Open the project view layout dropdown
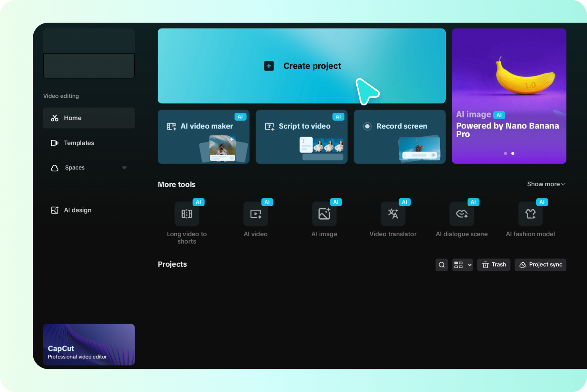This screenshot has width=587, height=392. 462,265
